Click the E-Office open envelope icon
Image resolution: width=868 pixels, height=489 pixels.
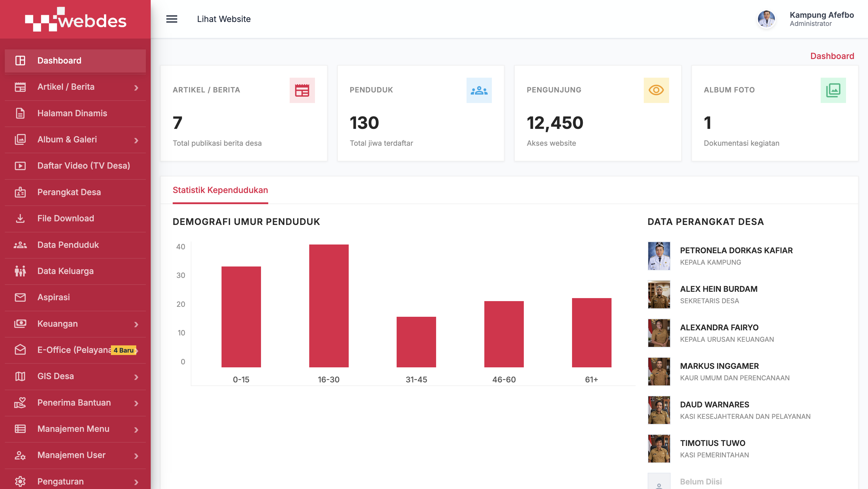[20, 350]
